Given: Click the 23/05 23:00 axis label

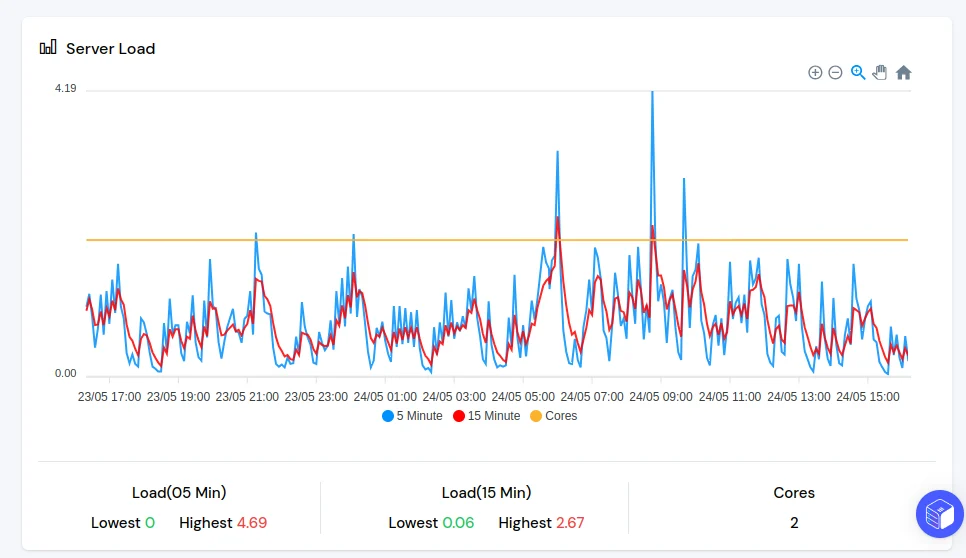Looking at the screenshot, I should click(x=316, y=397).
